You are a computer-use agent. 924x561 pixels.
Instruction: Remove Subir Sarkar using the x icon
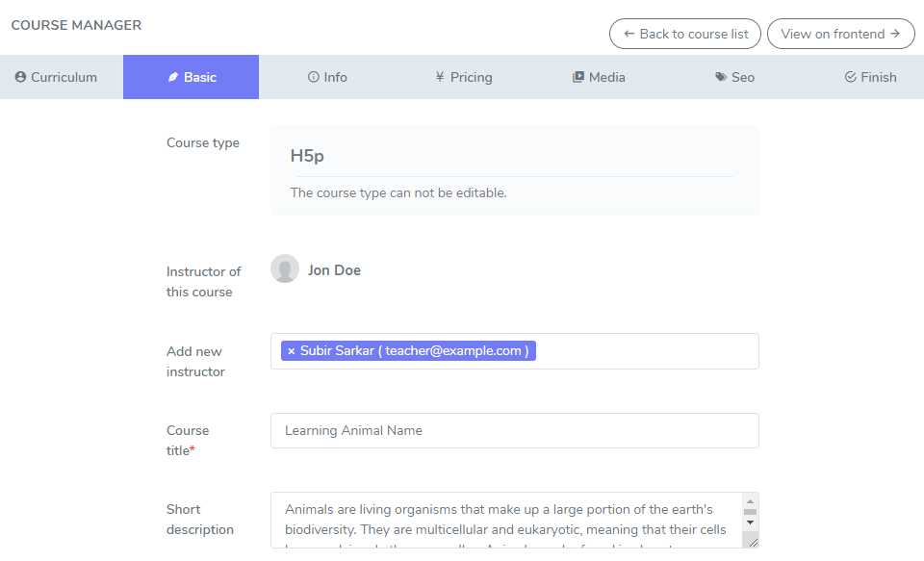[x=291, y=351]
